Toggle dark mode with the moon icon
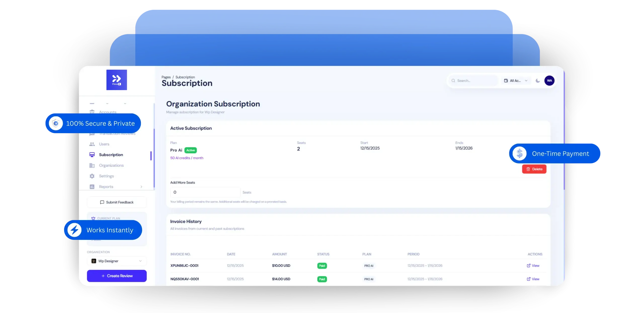Screen dimensions: 644x313 click(x=538, y=81)
